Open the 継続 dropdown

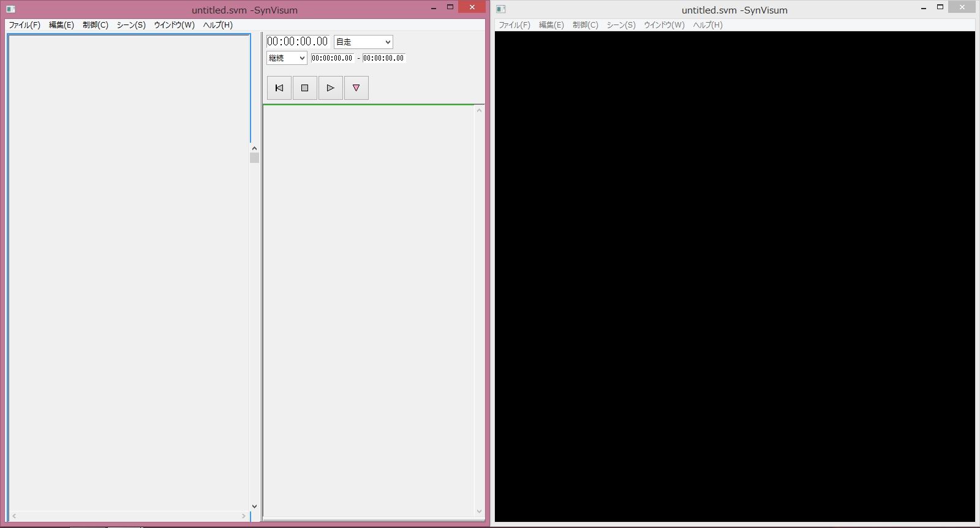[287, 58]
